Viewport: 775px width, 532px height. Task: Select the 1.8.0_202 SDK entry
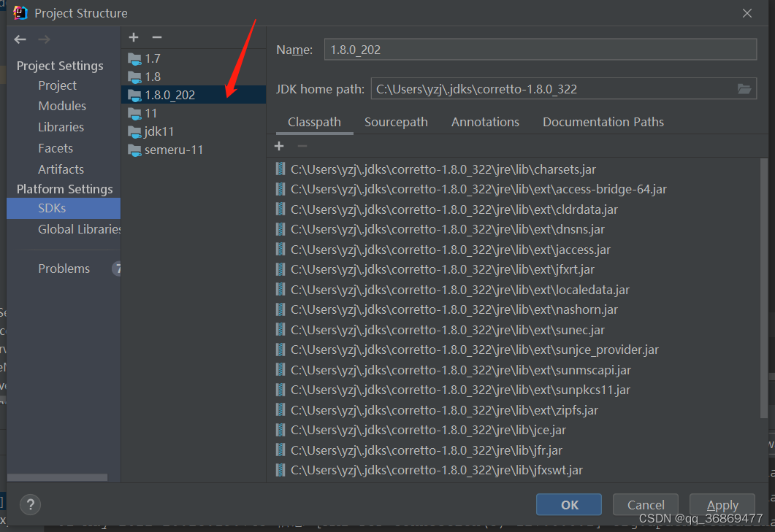(194, 95)
